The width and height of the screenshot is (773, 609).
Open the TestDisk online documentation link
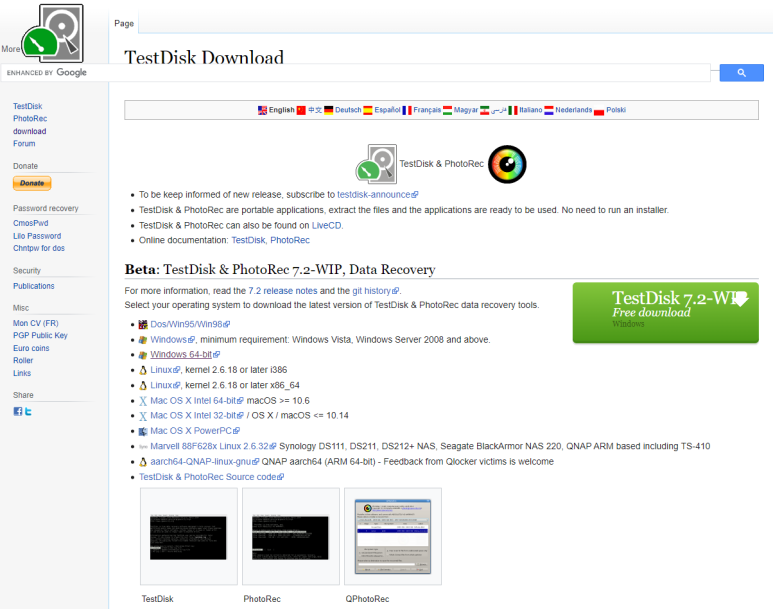click(248, 240)
